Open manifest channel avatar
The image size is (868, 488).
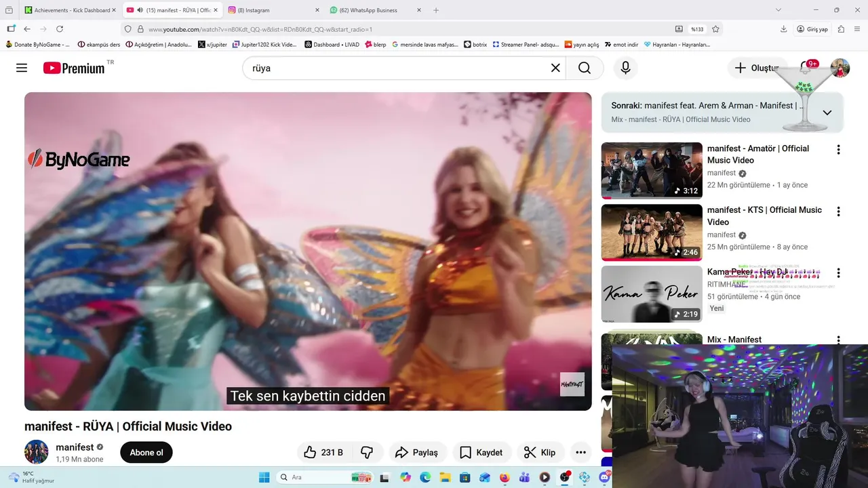click(x=37, y=452)
